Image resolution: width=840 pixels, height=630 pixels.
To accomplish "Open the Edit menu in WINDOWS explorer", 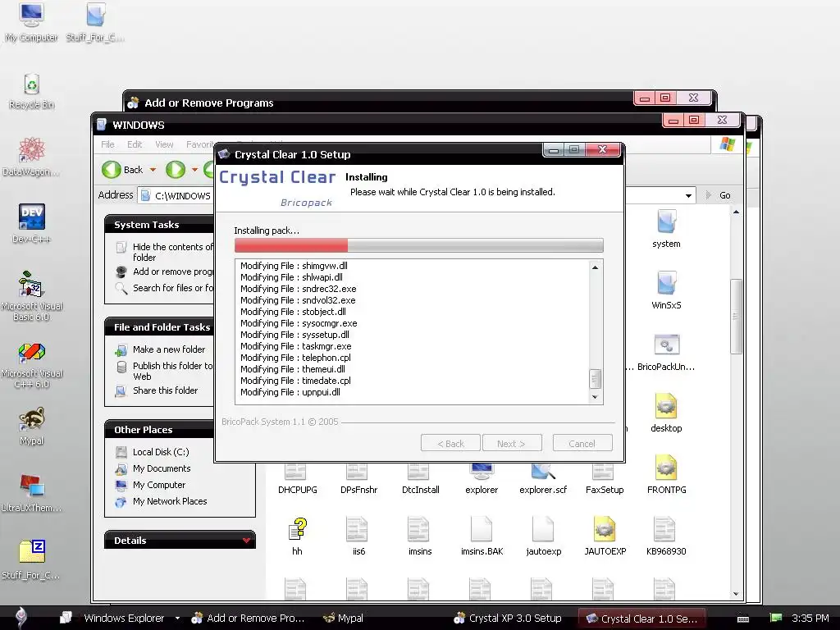I will click(135, 144).
